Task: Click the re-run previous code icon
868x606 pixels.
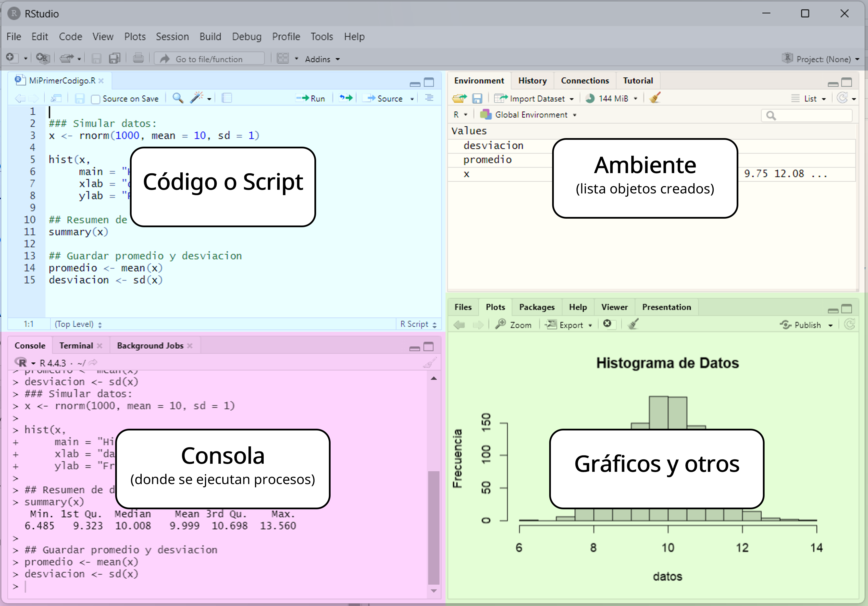Action: point(346,98)
